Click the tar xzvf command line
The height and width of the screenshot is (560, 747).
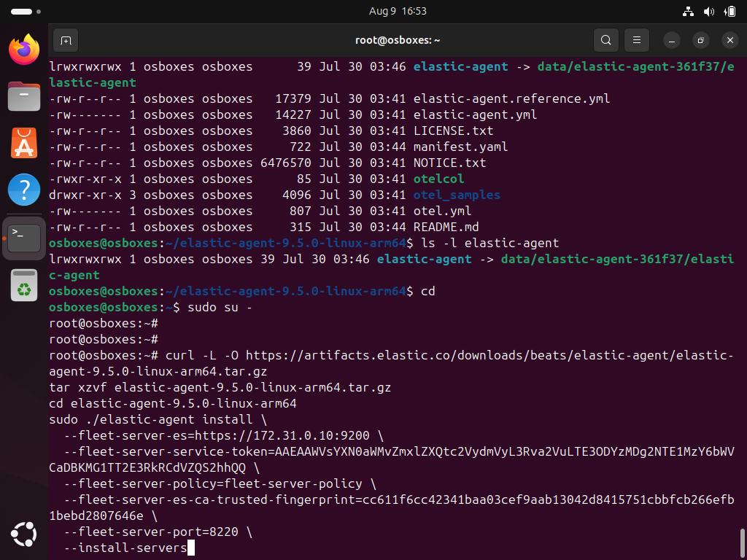(x=220, y=388)
